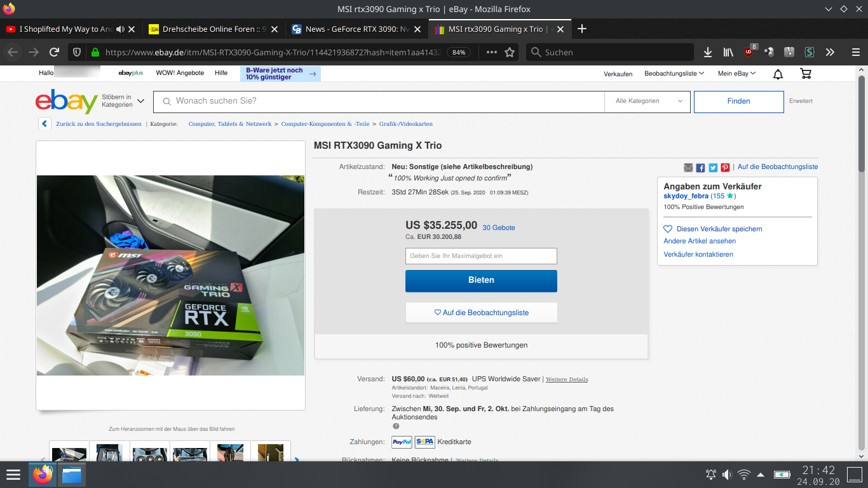Viewport: 868px width, 488px height.
Task: Open the uBlock Origin extension panel
Action: point(747,52)
